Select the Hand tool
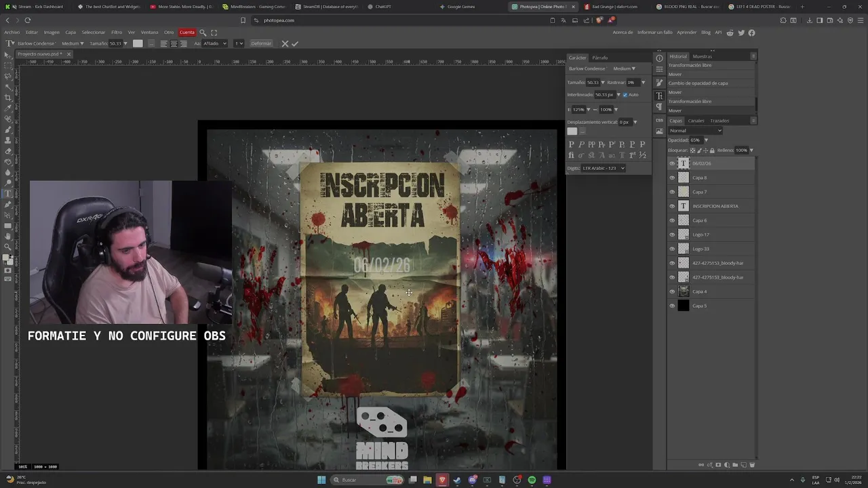The image size is (868, 488). pos(8,237)
